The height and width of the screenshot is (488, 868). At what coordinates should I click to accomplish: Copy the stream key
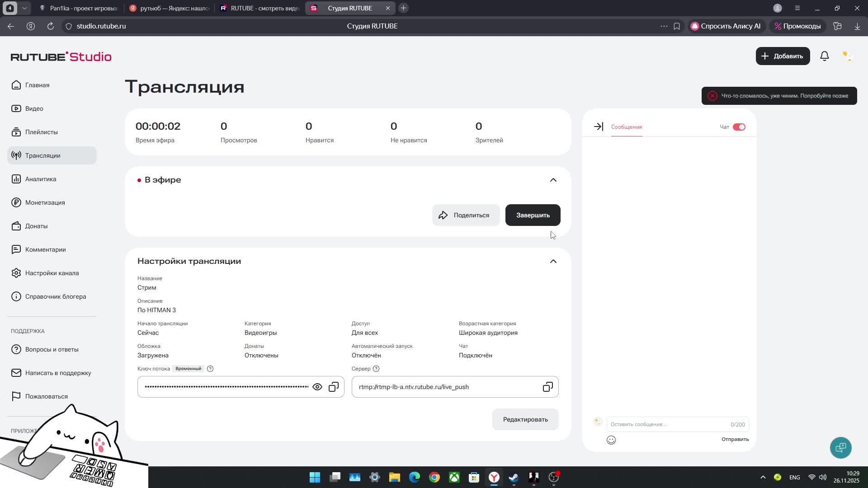click(334, 387)
